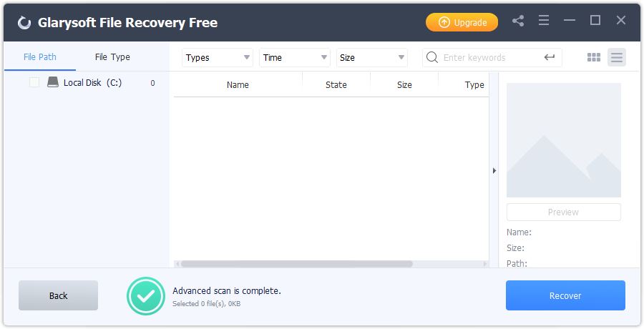Click the preview image placeholder
Image resolution: width=644 pixels, height=329 pixels.
point(564,140)
